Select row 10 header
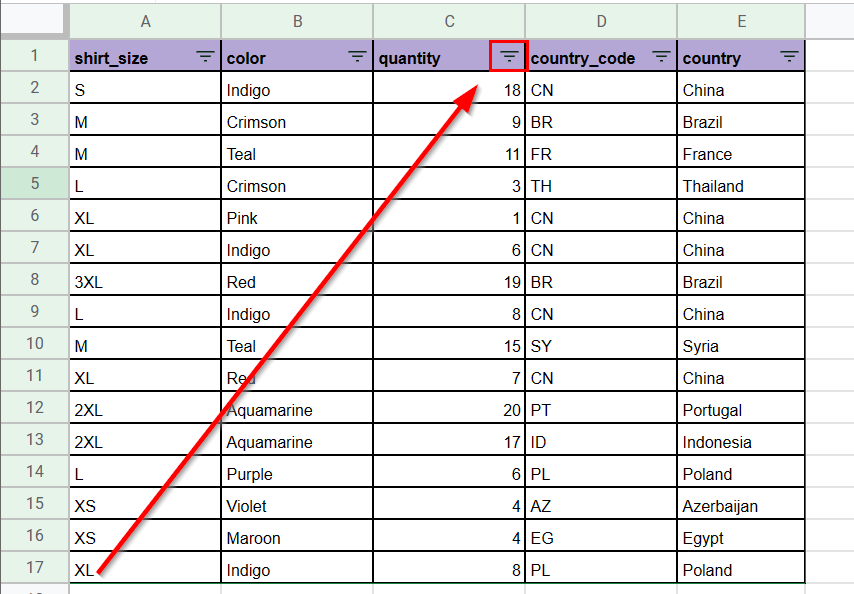Viewport: 854px width, 594px height. (x=34, y=344)
